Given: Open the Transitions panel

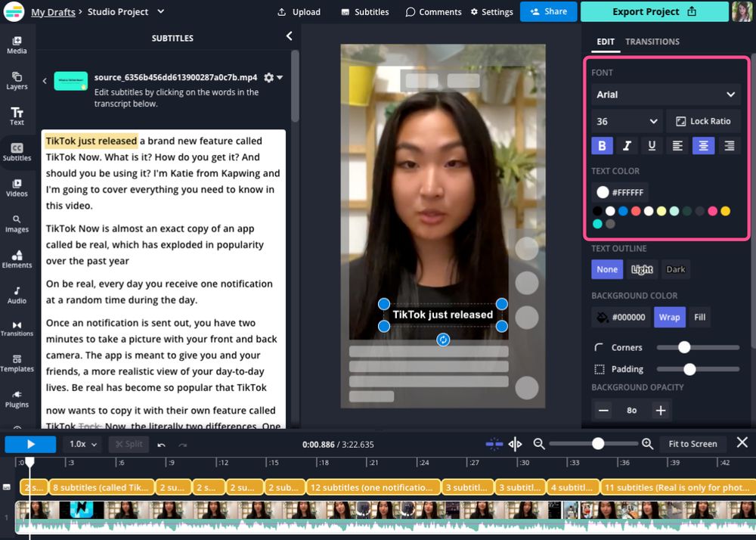Looking at the screenshot, I should point(17,330).
